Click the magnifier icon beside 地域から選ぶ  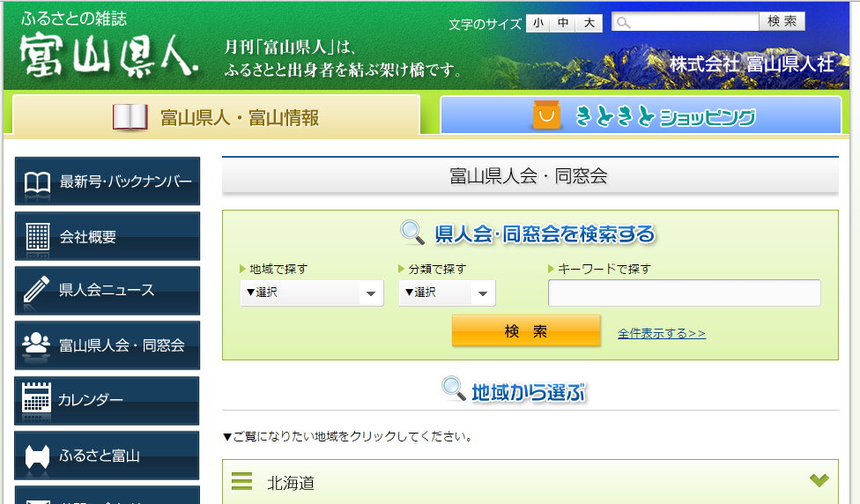454,389
